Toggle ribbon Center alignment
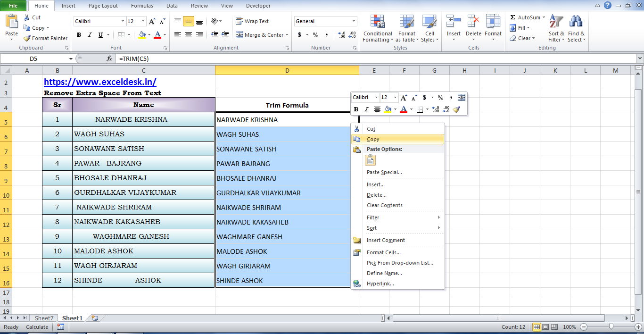This screenshot has width=644, height=334. [x=189, y=35]
